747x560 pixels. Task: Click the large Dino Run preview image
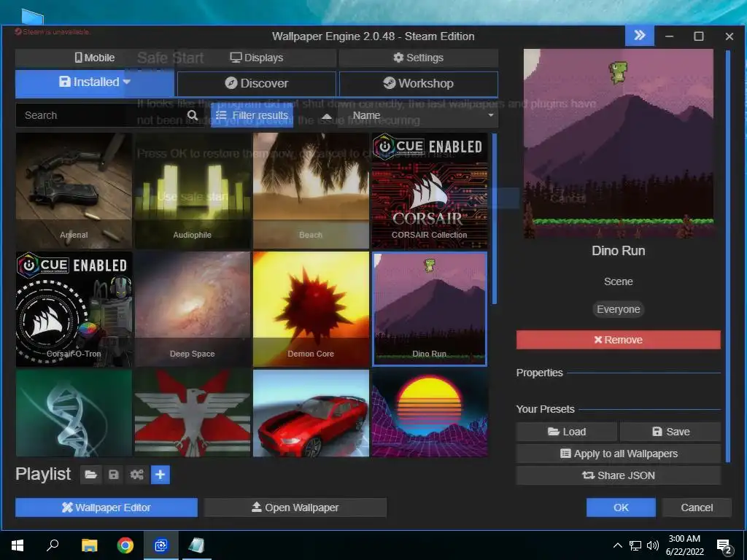[x=619, y=144]
